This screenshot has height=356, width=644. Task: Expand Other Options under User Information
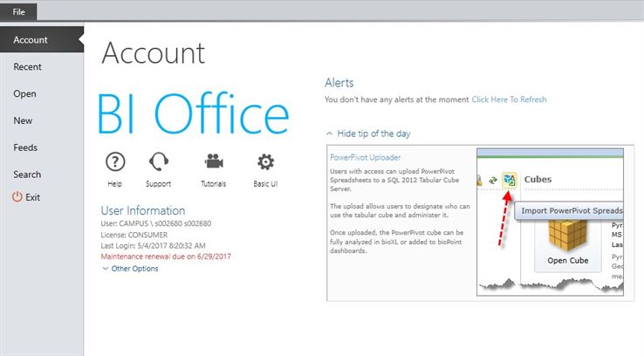(130, 269)
